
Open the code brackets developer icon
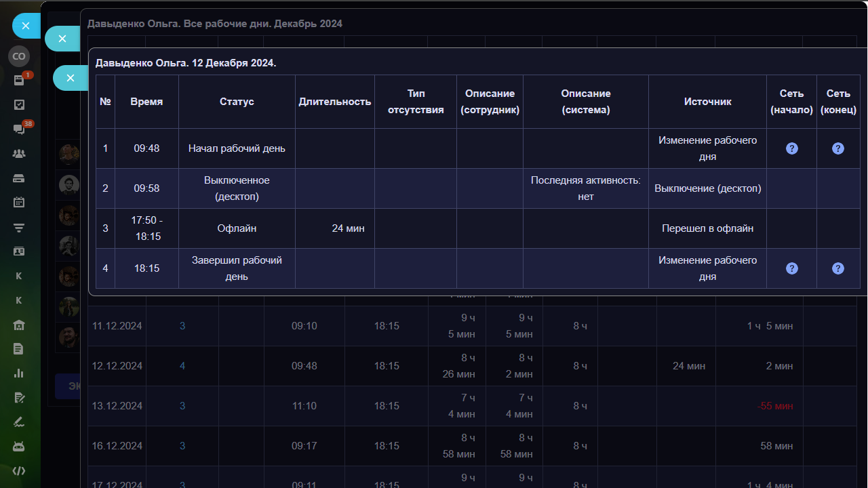click(x=19, y=471)
